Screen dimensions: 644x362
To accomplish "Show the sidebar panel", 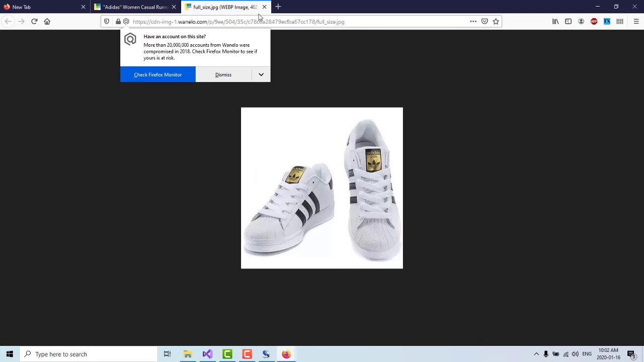I will pos(569,22).
